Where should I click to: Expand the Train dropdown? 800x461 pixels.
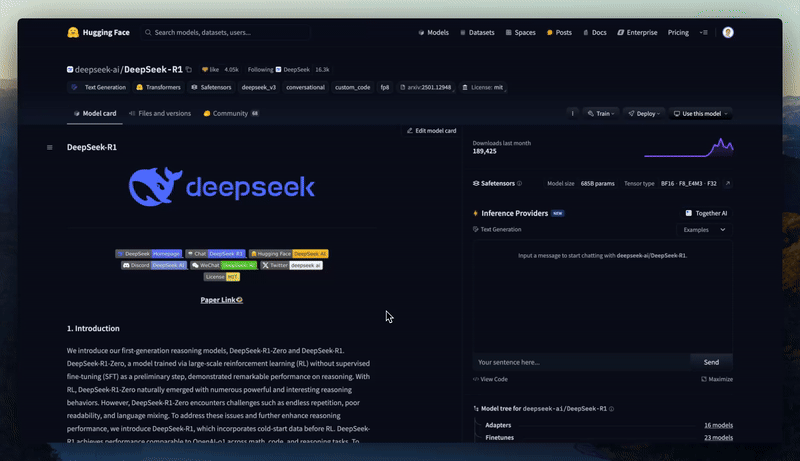(601, 114)
